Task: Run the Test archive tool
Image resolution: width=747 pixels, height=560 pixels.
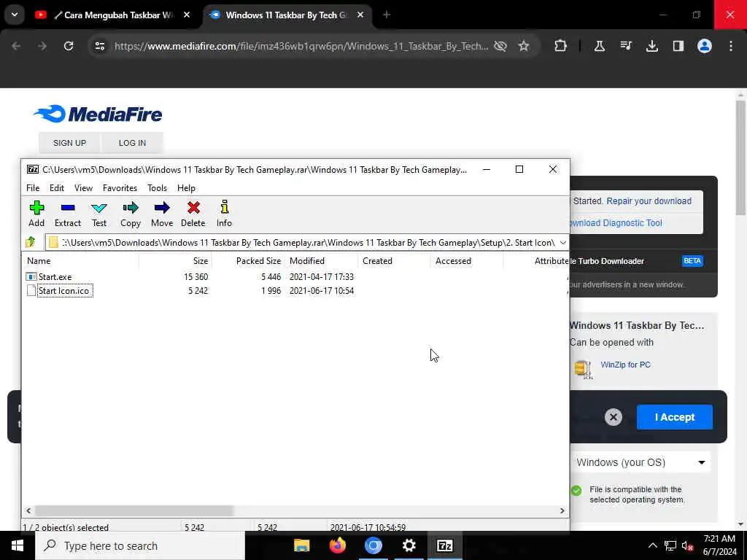Action: [x=99, y=214]
